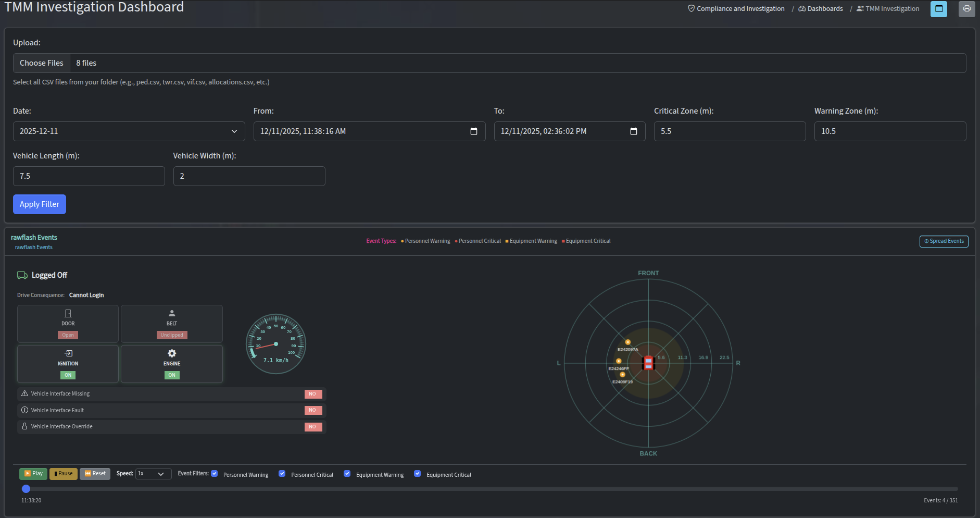This screenshot has height=518, width=980.
Task: Click the red vehicle icon on radar
Action: (x=648, y=363)
